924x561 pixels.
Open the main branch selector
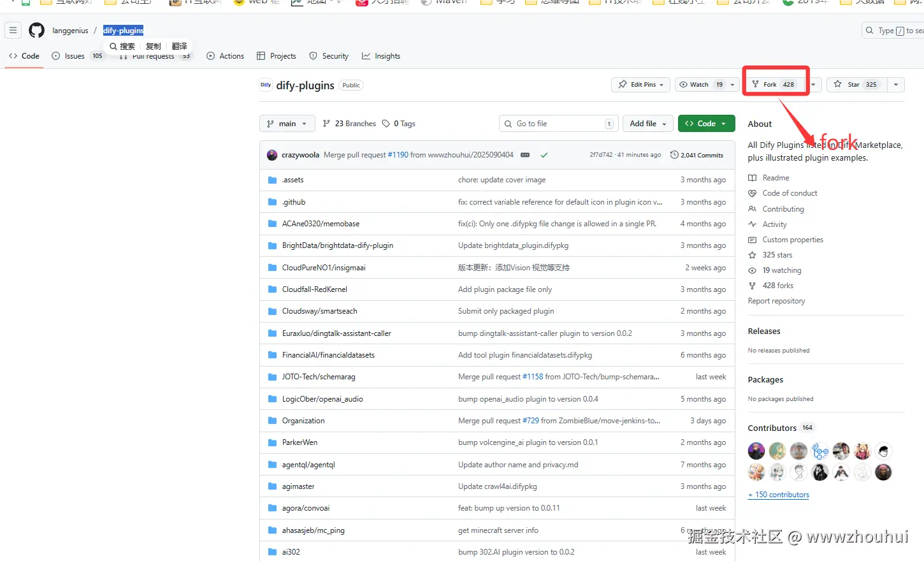[x=287, y=124]
